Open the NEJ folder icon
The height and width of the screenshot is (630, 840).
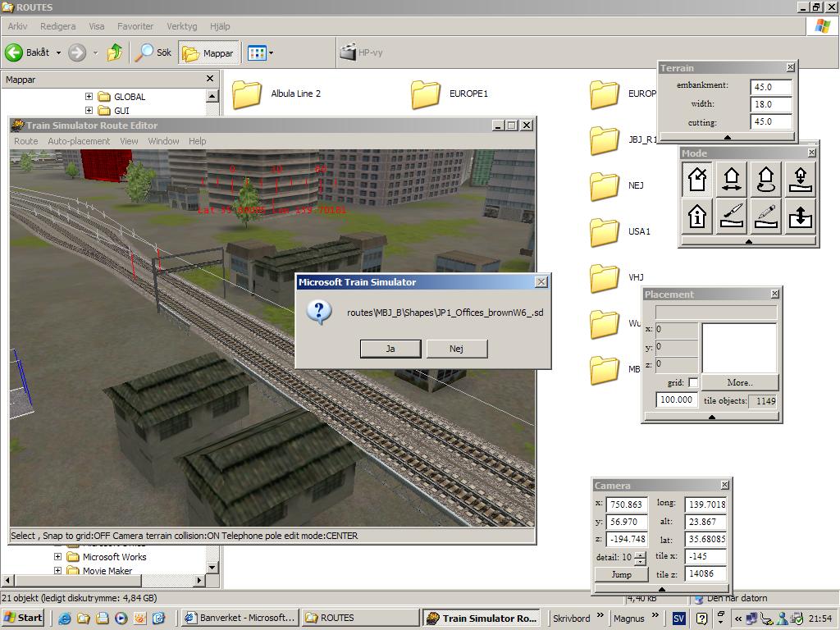click(605, 186)
